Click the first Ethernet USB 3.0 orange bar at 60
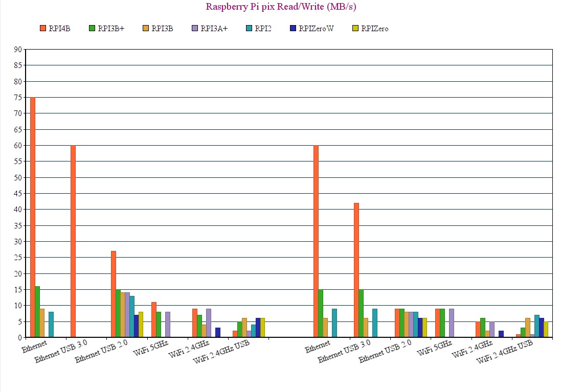This screenshot has height=392, width=561. 73,241
